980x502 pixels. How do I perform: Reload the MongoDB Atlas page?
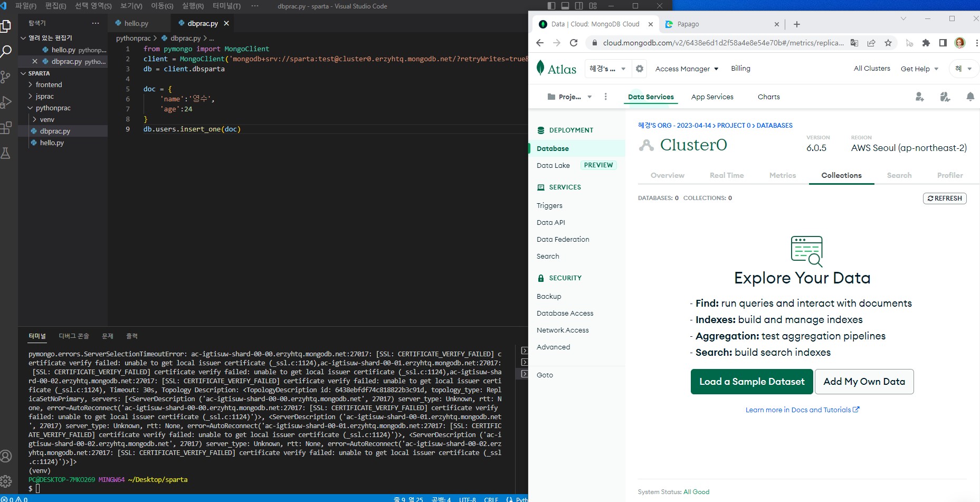574,43
